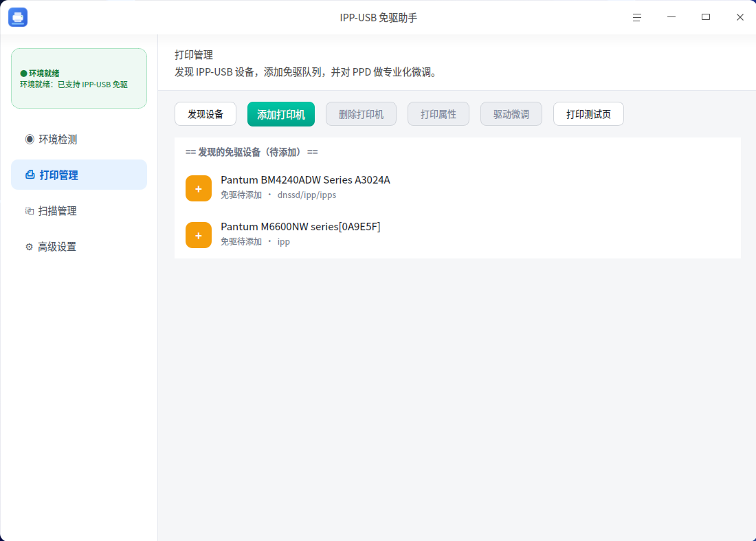Click the IPP-USB 免驱助手 window title
The height and width of the screenshot is (541, 756).
(379, 18)
